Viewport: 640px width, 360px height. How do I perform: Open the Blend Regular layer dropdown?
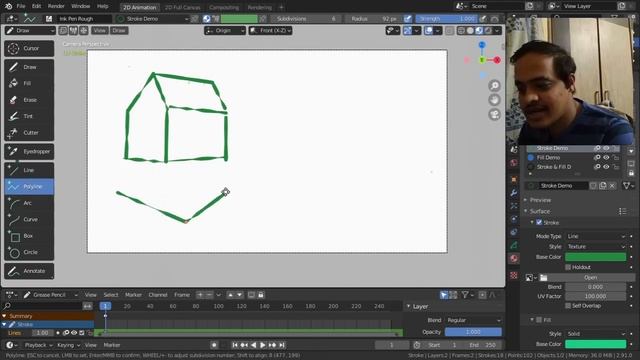click(x=473, y=320)
